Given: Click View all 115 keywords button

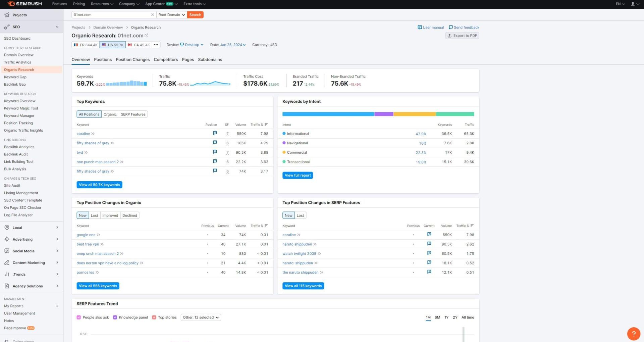Looking at the screenshot, I should [303, 286].
